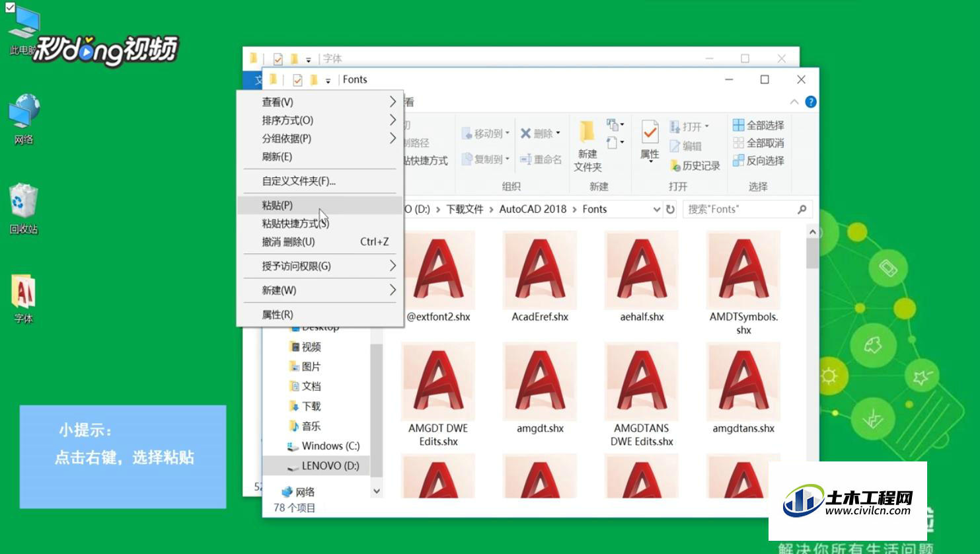This screenshot has height=554, width=980.
Task: Toggle the This PC icon checkbox
Action: (10, 8)
